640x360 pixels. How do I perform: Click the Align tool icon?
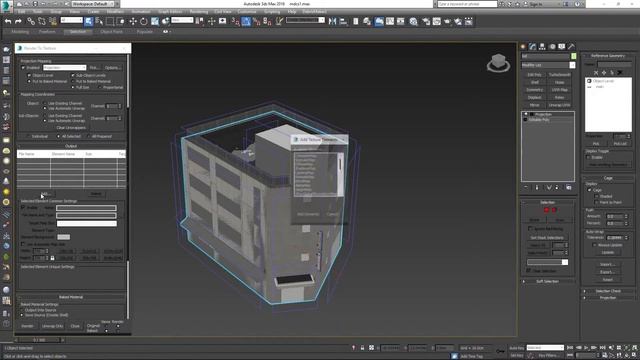(x=343, y=21)
